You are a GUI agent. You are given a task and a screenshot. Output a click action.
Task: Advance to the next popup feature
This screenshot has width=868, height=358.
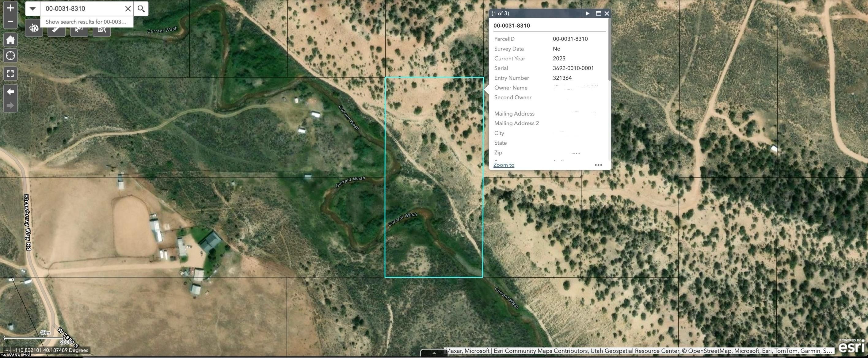pos(588,13)
